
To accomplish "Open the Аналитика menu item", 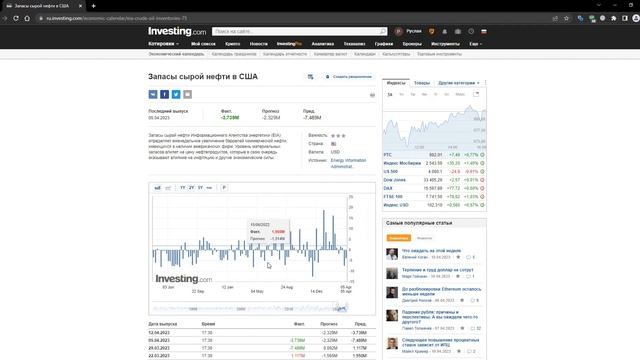I will tap(323, 44).
